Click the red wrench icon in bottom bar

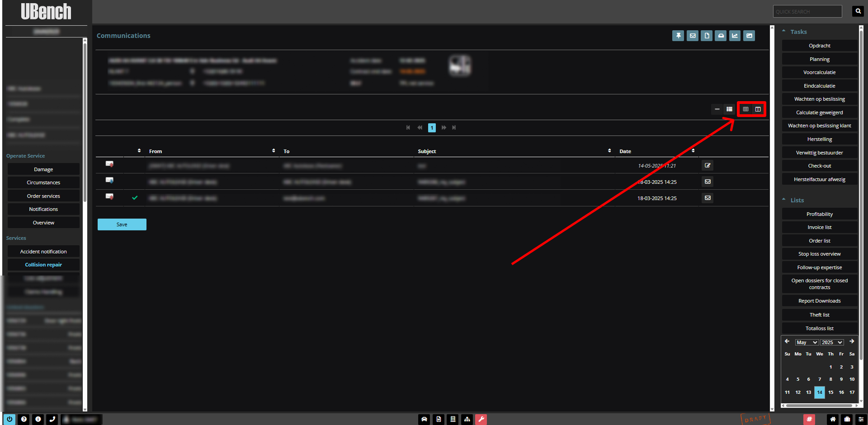(x=481, y=419)
